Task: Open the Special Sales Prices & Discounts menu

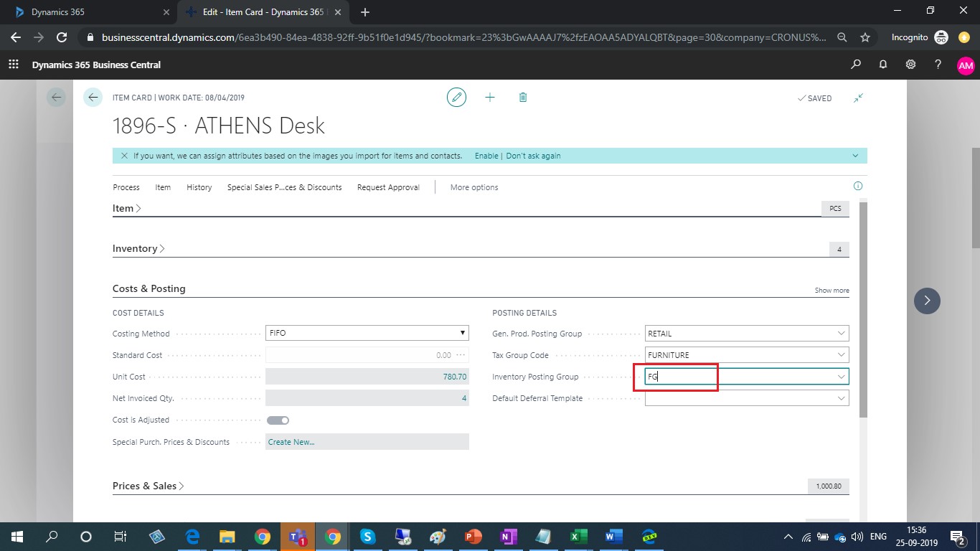Action: [285, 187]
